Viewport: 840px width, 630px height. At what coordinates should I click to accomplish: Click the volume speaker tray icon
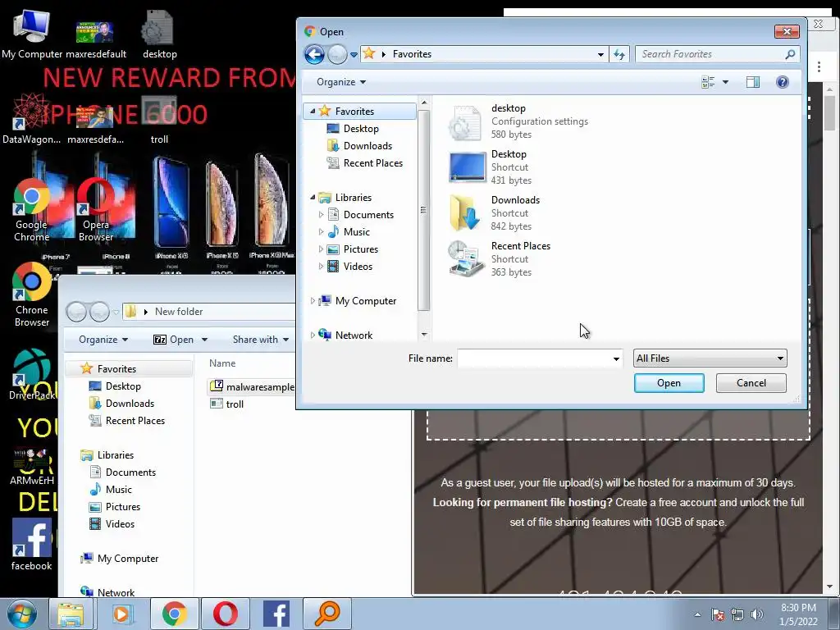[756, 614]
